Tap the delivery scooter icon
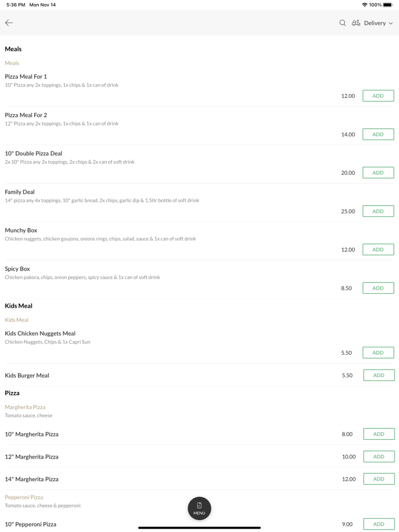Image resolution: width=399 pixels, height=532 pixels. [x=356, y=23]
